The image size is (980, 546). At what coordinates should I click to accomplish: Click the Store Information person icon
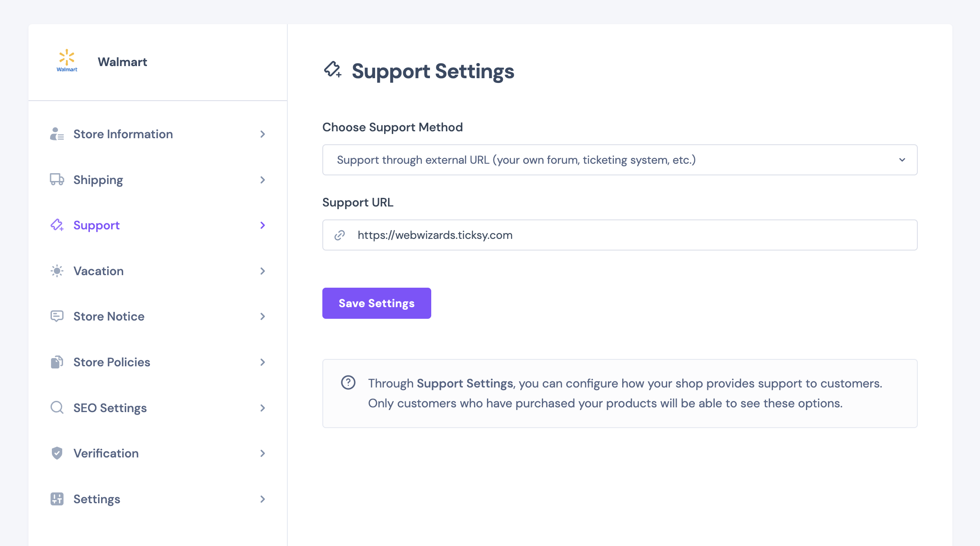pyautogui.click(x=57, y=134)
